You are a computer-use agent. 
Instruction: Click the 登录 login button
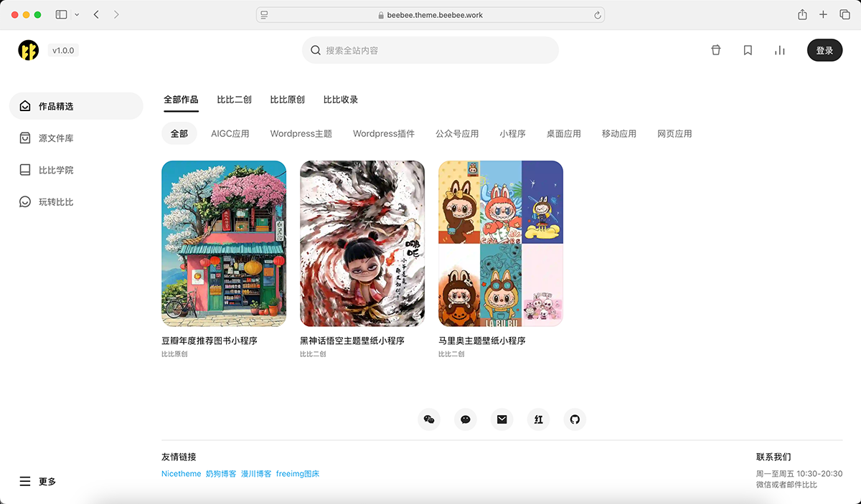(825, 50)
